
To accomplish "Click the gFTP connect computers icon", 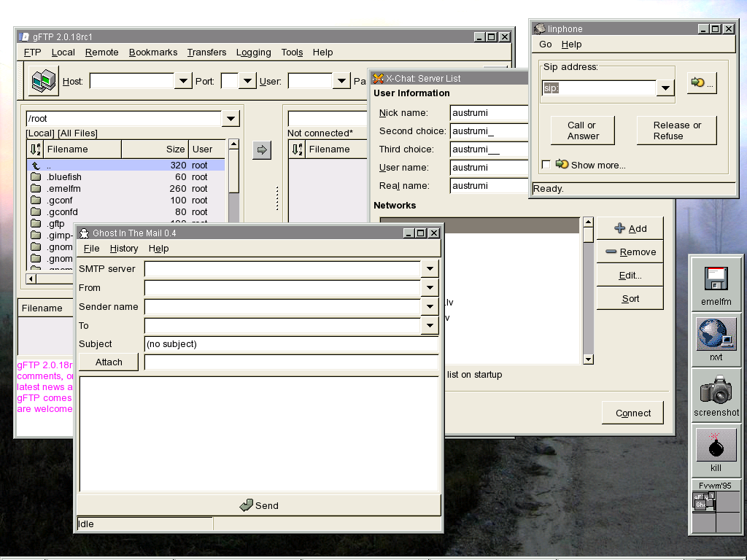I will tap(43, 80).
